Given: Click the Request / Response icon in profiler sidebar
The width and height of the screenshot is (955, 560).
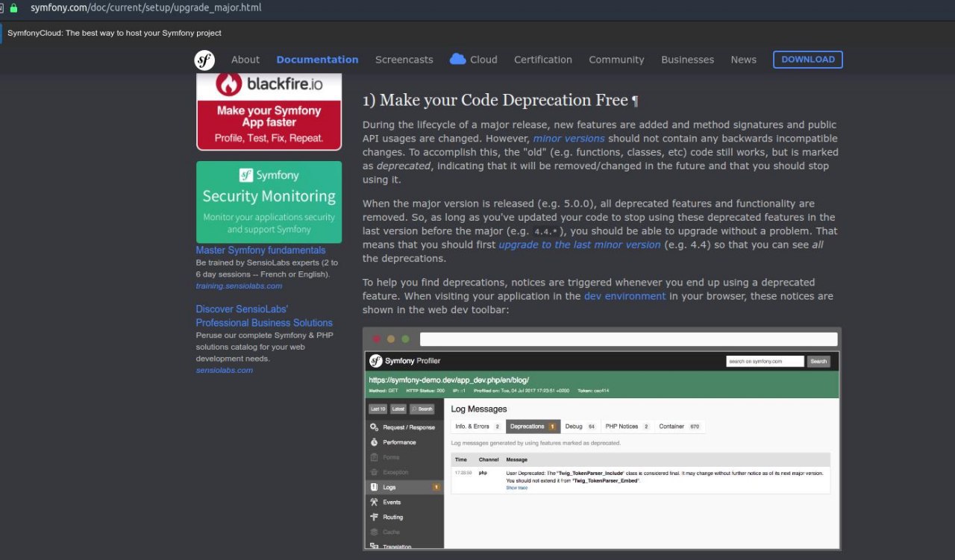Looking at the screenshot, I should pyautogui.click(x=375, y=427).
